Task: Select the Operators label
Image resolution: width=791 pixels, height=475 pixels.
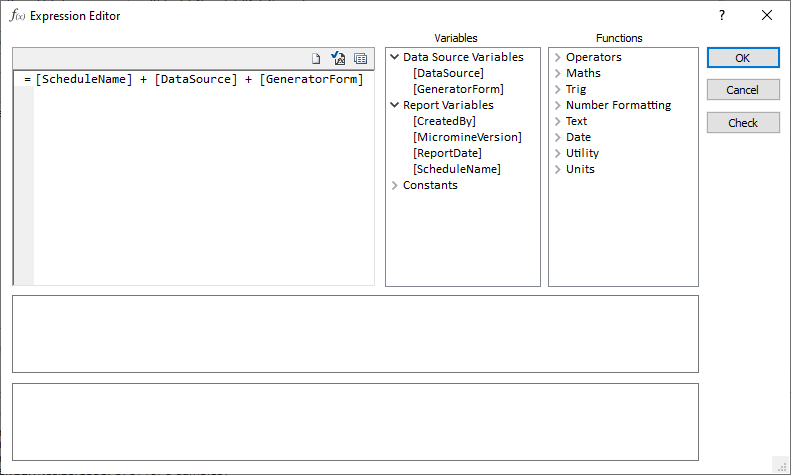Action: point(593,57)
